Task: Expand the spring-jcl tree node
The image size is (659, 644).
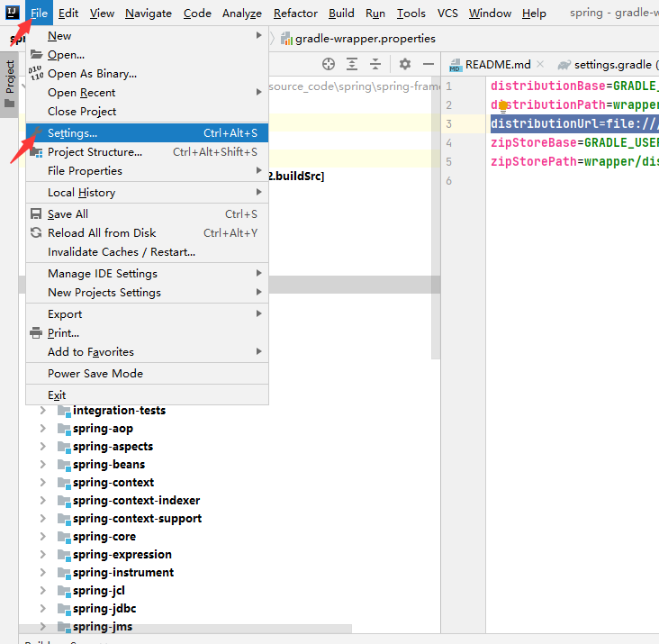Action: (x=42, y=591)
